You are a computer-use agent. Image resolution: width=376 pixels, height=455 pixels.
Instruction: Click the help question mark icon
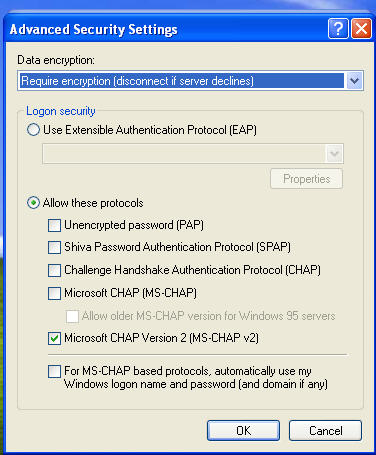(338, 29)
